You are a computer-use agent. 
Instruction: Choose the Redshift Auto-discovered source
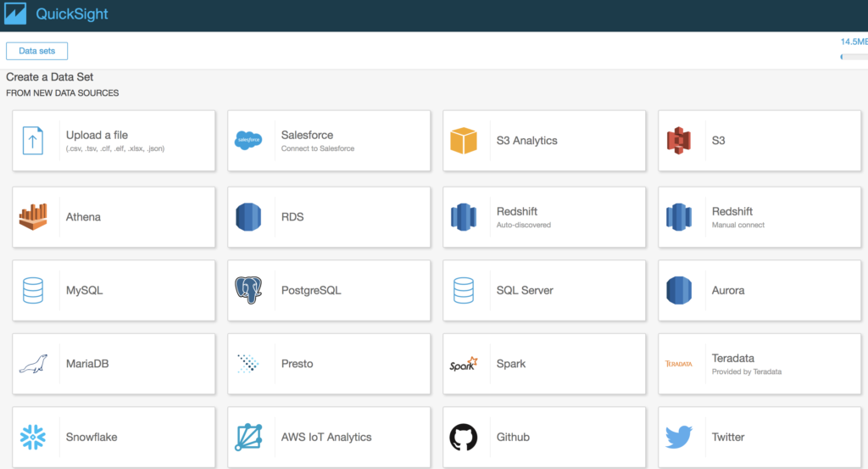click(544, 217)
